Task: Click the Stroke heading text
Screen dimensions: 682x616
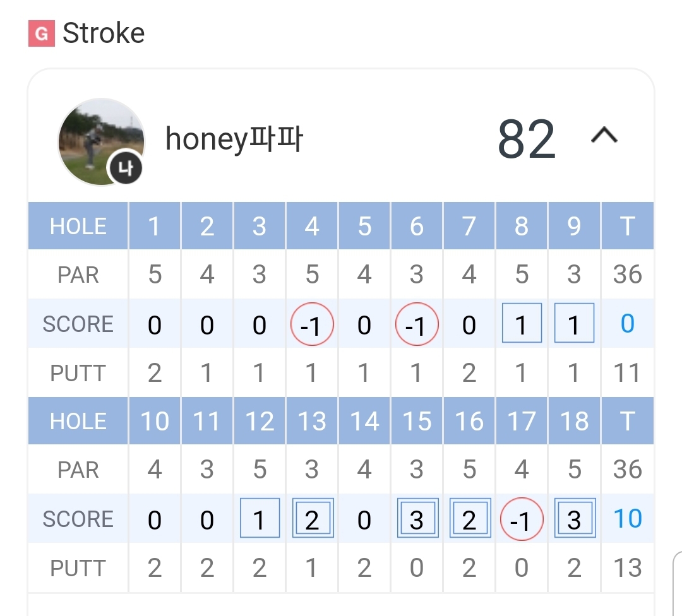Action: click(x=104, y=33)
